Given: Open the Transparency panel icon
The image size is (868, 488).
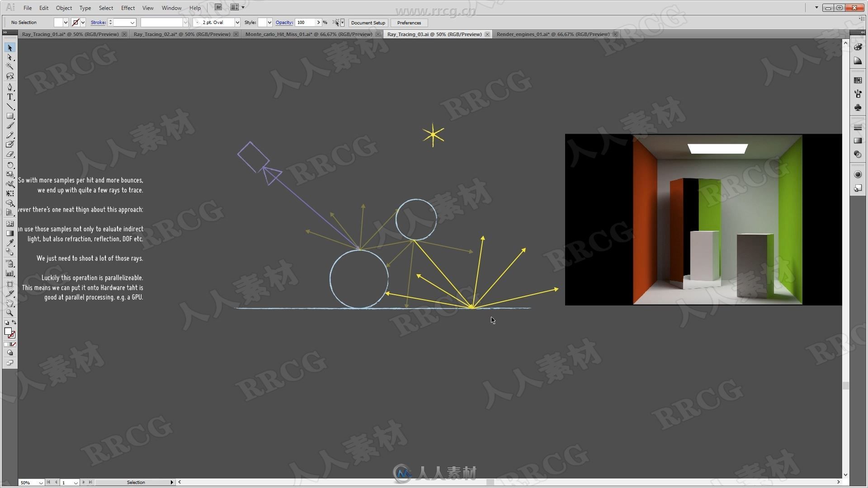Looking at the screenshot, I should coord(858,155).
